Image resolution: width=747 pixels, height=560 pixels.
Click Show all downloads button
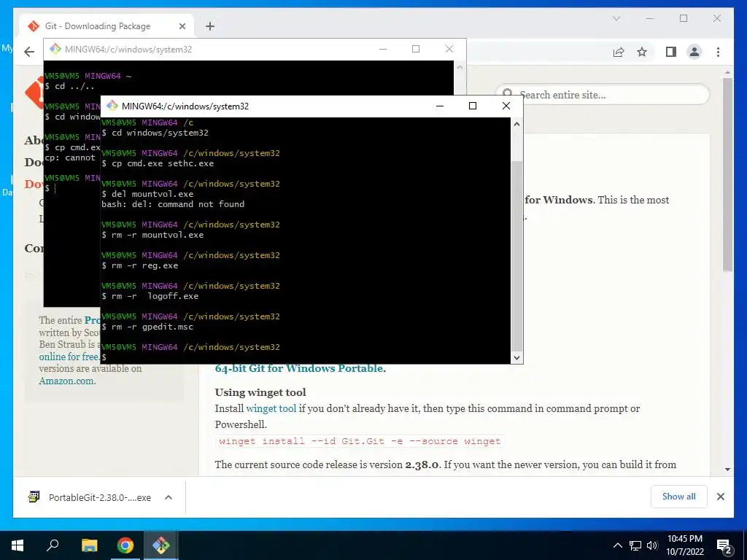[679, 497]
